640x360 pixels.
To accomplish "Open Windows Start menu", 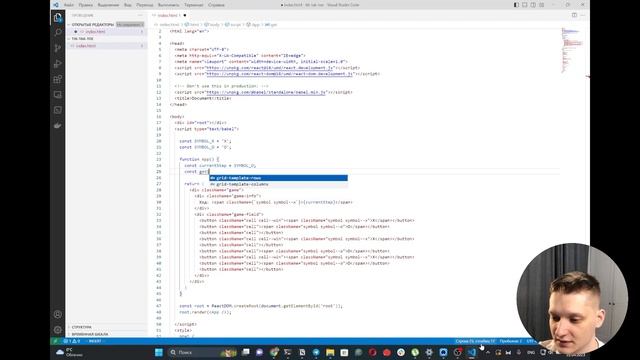I will point(159,352).
